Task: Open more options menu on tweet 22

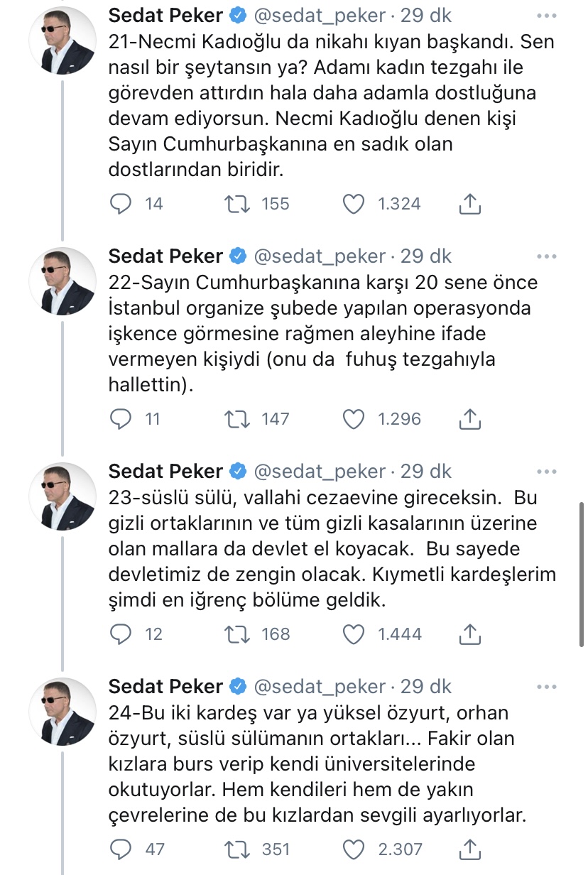Action: [545, 256]
